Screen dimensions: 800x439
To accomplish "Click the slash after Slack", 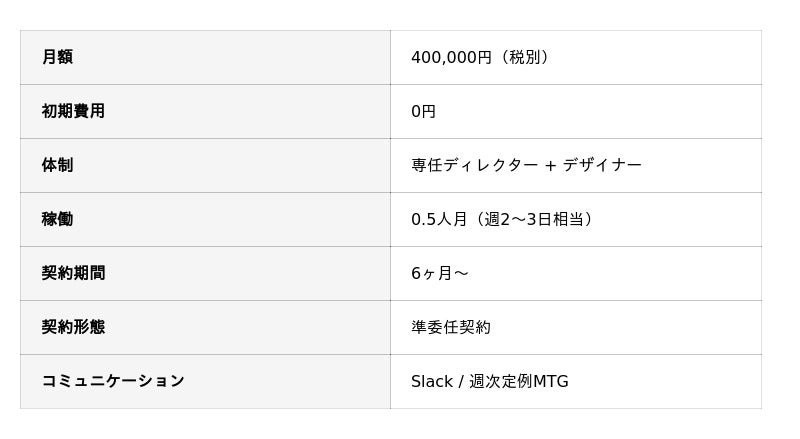I will click(460, 382).
